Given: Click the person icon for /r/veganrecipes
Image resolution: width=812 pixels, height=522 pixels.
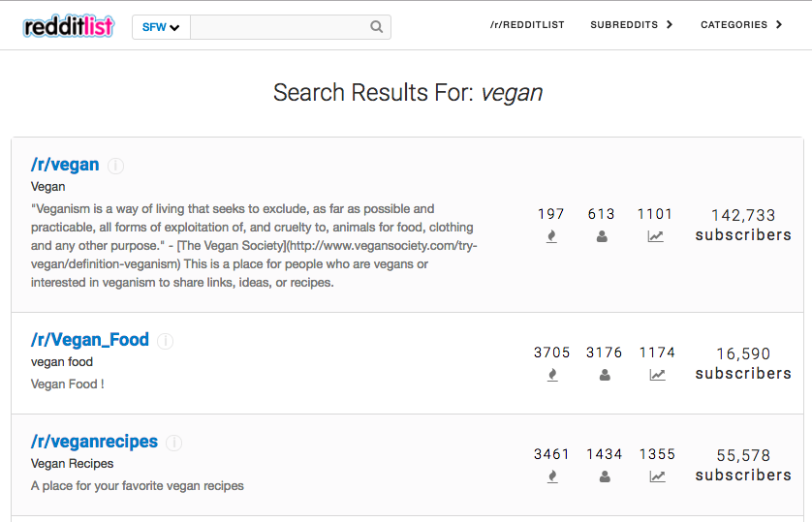Looking at the screenshot, I should click(x=605, y=476).
